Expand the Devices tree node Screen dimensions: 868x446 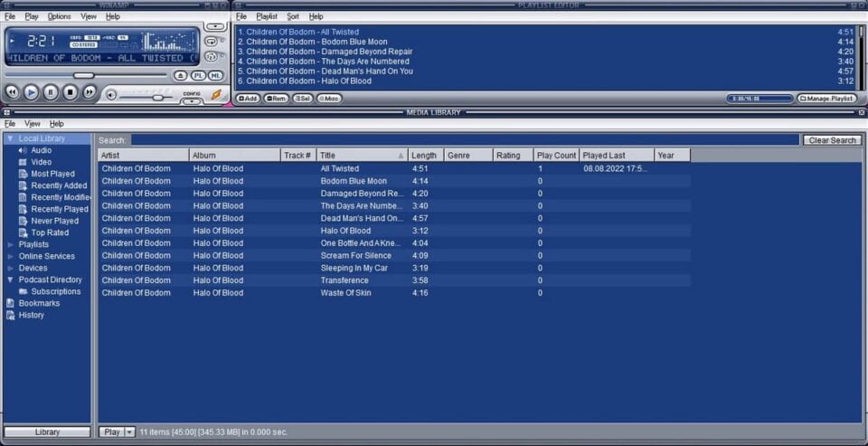(10, 268)
